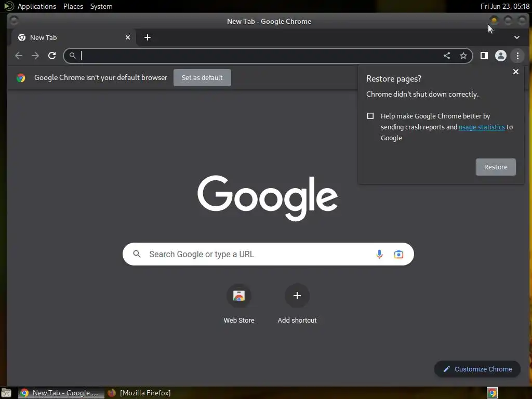Reload the page with the refresh icon

(x=52, y=56)
